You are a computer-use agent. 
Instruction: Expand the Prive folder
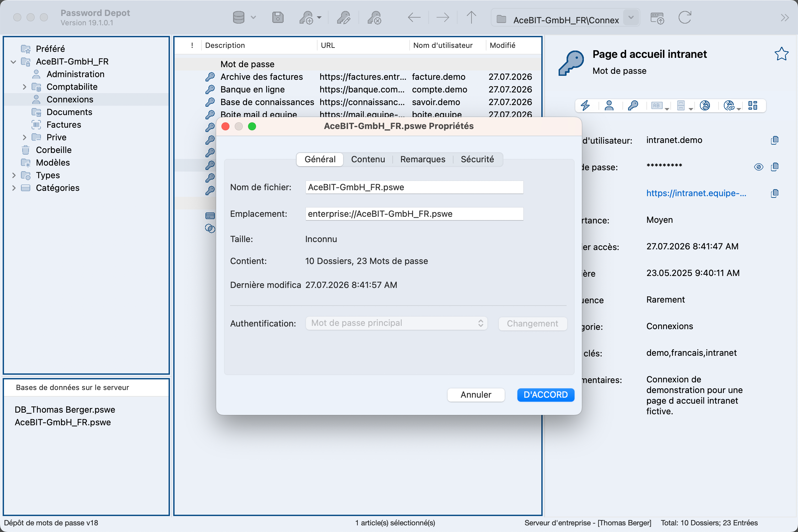(x=24, y=137)
